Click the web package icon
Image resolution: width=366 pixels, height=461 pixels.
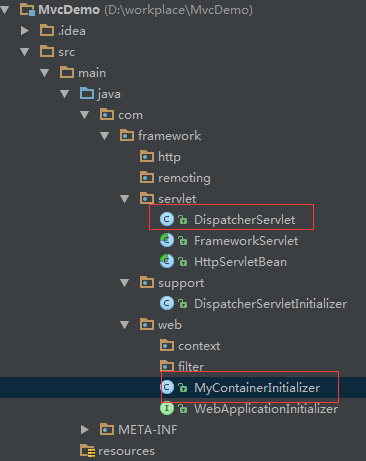(147, 324)
